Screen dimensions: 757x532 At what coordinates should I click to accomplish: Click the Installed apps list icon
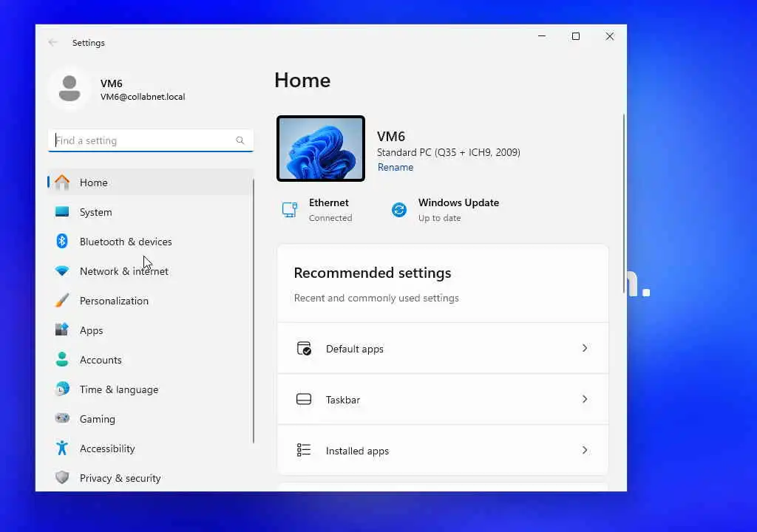[304, 450]
